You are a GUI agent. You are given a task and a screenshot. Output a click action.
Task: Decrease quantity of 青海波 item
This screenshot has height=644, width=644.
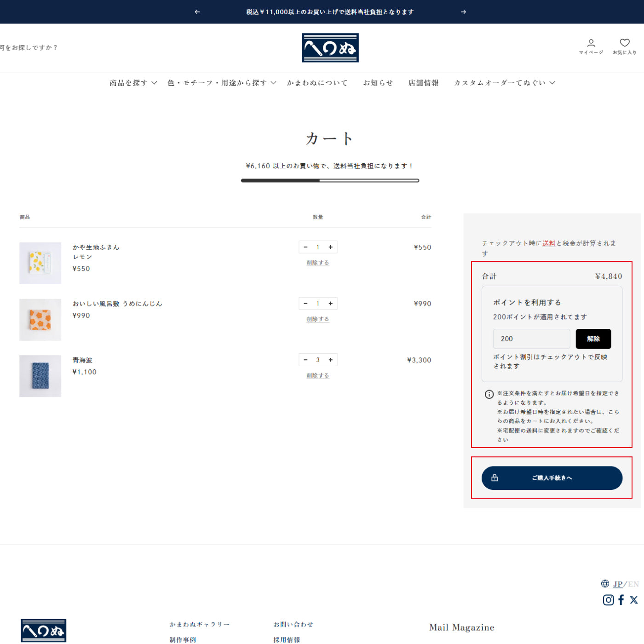pos(305,360)
